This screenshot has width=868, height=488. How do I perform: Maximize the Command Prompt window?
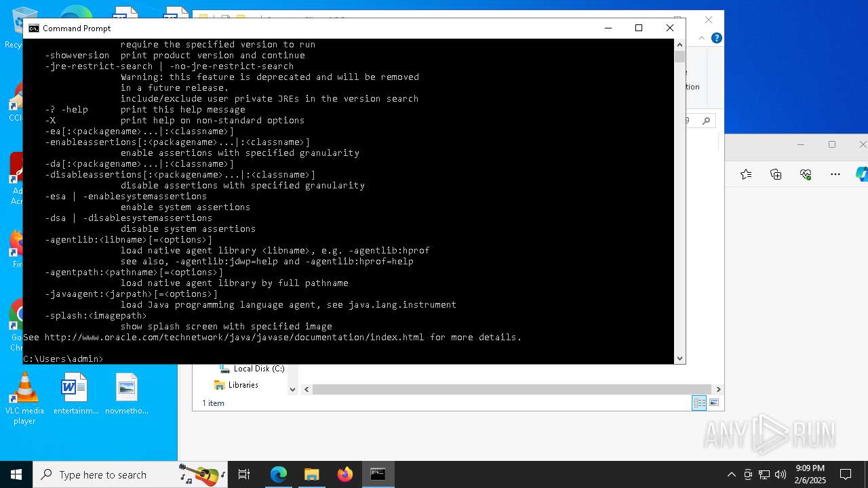click(x=638, y=28)
